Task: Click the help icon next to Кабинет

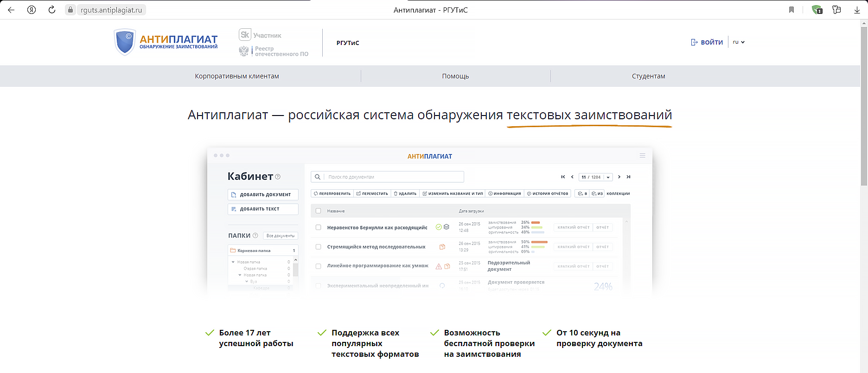Action: [278, 177]
